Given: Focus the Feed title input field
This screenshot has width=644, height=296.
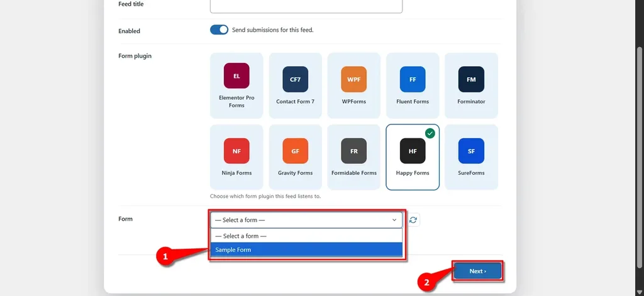Looking at the screenshot, I should coord(306,6).
